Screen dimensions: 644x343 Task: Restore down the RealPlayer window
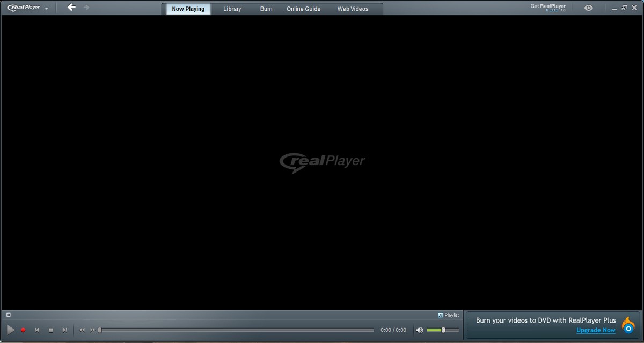click(x=624, y=8)
